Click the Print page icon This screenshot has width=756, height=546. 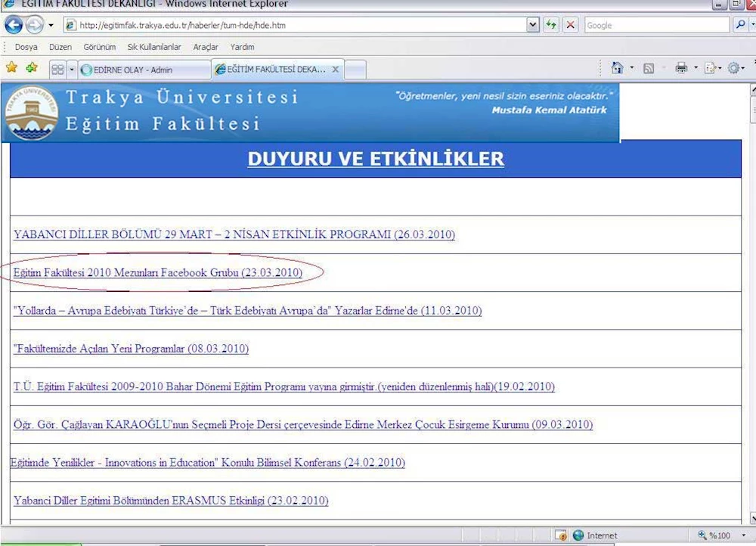tap(681, 69)
